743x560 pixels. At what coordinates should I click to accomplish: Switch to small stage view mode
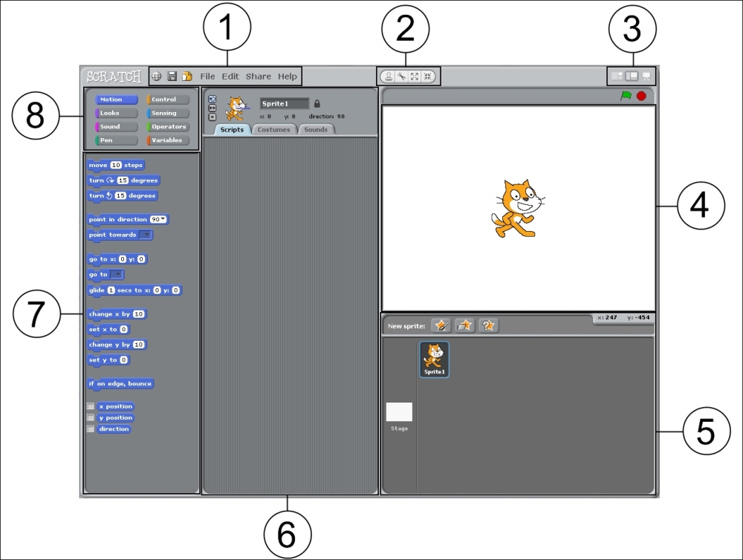pyautogui.click(x=617, y=76)
